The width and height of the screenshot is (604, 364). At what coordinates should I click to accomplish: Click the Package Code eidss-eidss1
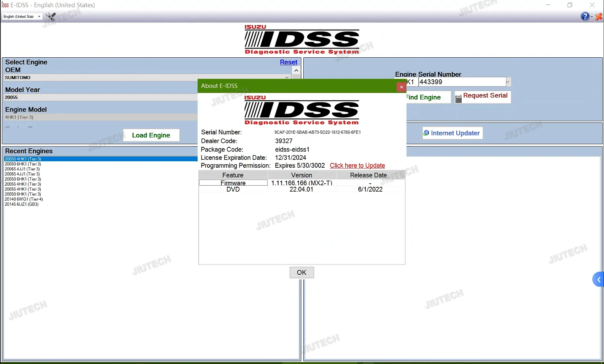click(292, 150)
